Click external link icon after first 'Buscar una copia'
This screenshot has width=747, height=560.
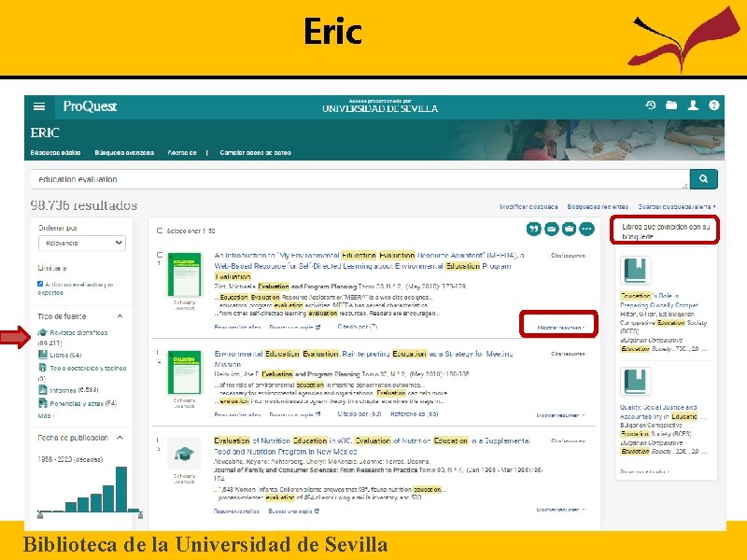[317, 328]
